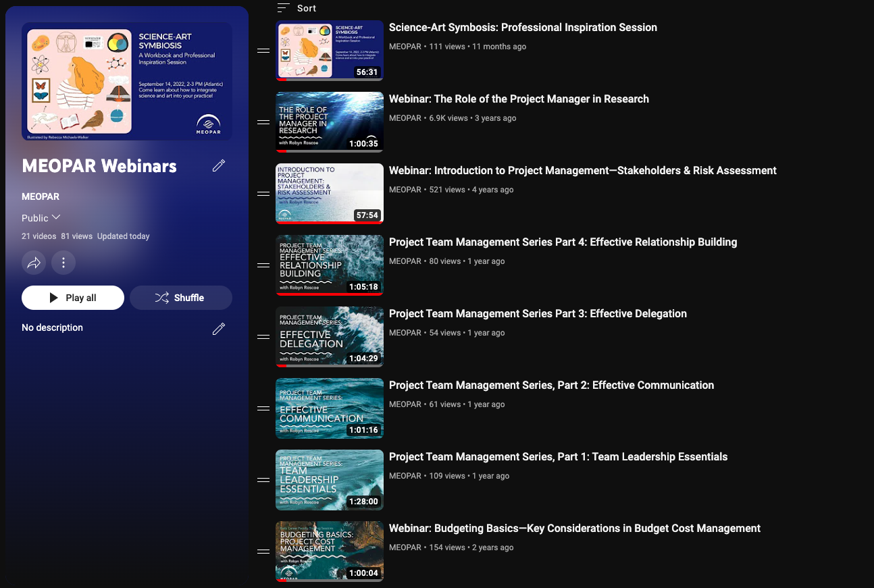
Task: Open Part 3: Effective Delegation title
Action: point(538,314)
